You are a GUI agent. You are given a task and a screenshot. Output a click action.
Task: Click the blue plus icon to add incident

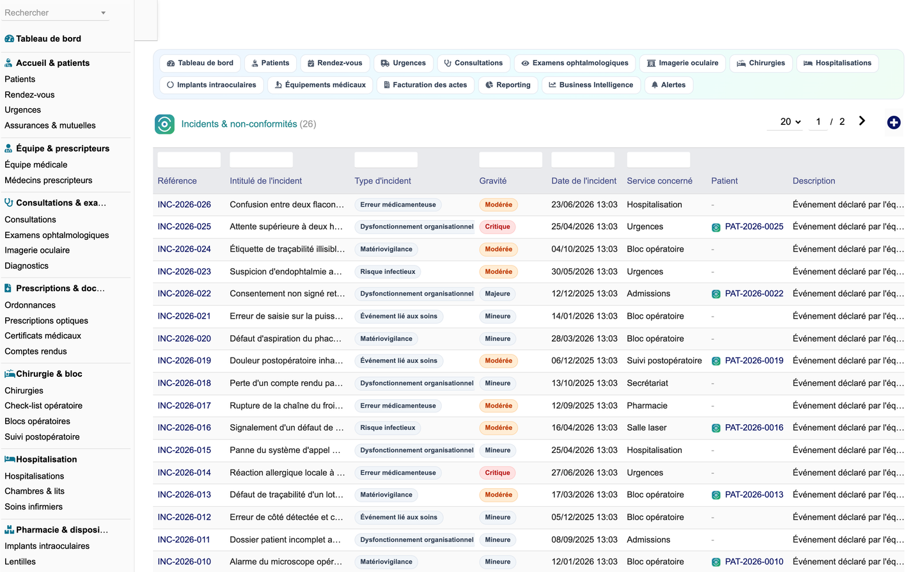(x=894, y=122)
